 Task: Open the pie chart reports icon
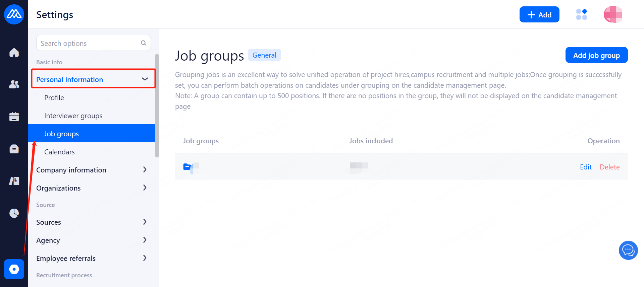tap(14, 213)
